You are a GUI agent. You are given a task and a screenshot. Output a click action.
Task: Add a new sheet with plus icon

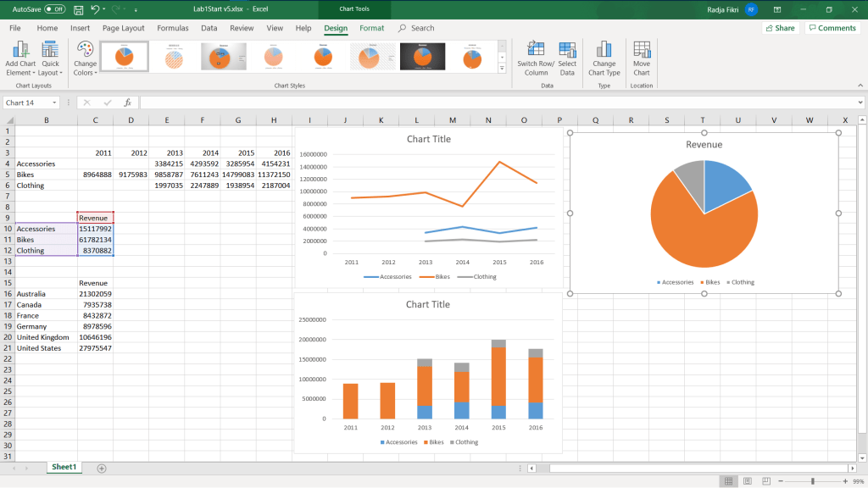tap(102, 468)
